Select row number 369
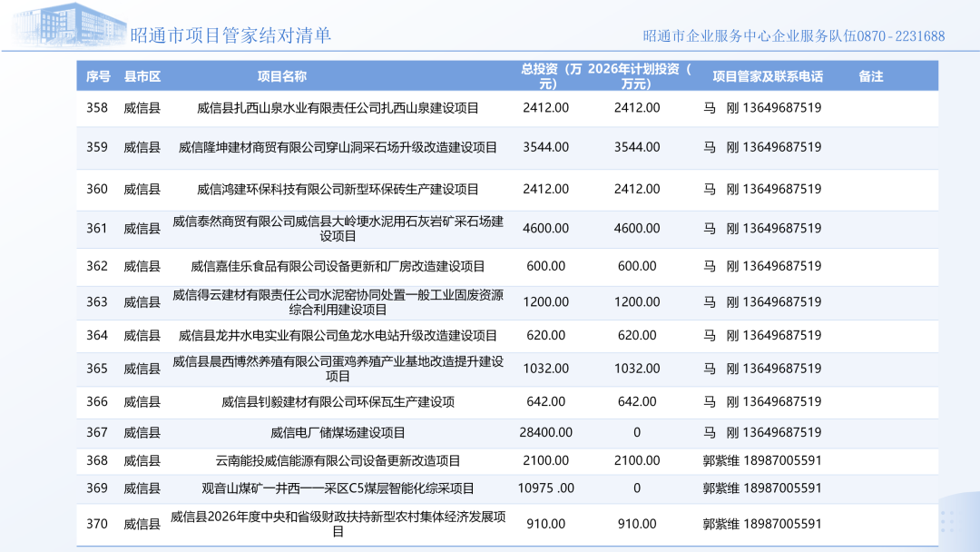The image size is (980, 552). tap(97, 488)
